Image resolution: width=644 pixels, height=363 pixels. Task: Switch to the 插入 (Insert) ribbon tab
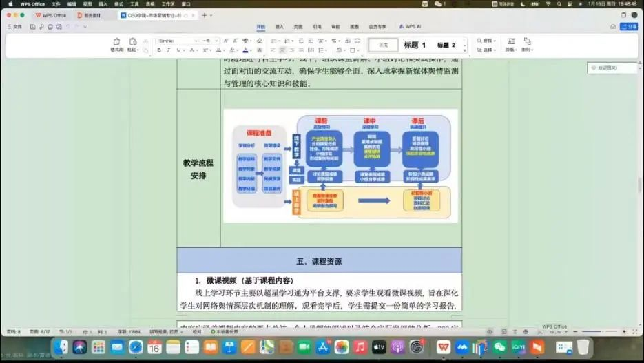pyautogui.click(x=279, y=27)
